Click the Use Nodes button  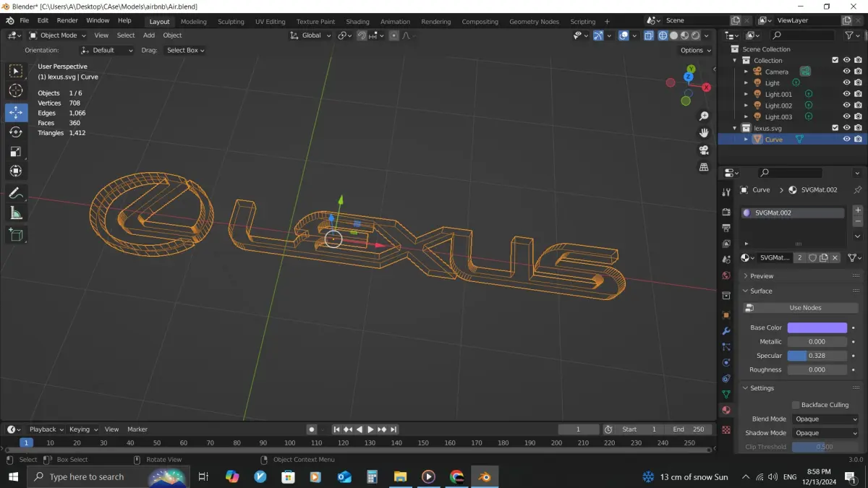pos(801,308)
